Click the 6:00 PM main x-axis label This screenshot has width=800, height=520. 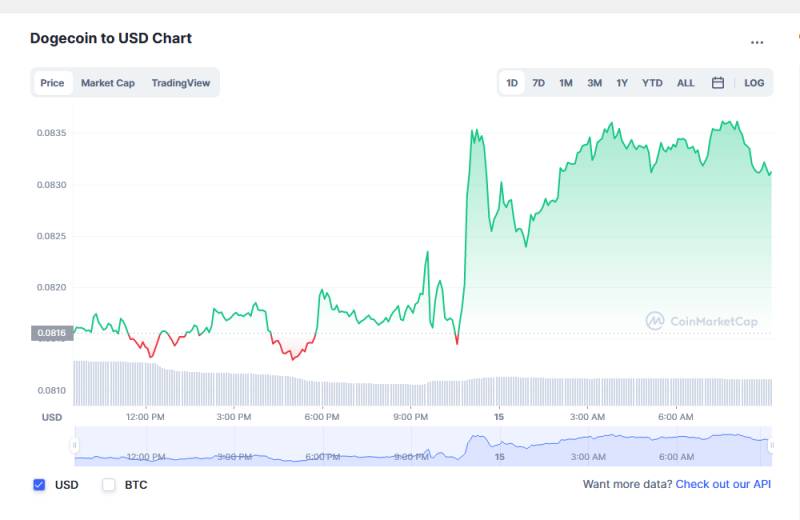tap(322, 417)
